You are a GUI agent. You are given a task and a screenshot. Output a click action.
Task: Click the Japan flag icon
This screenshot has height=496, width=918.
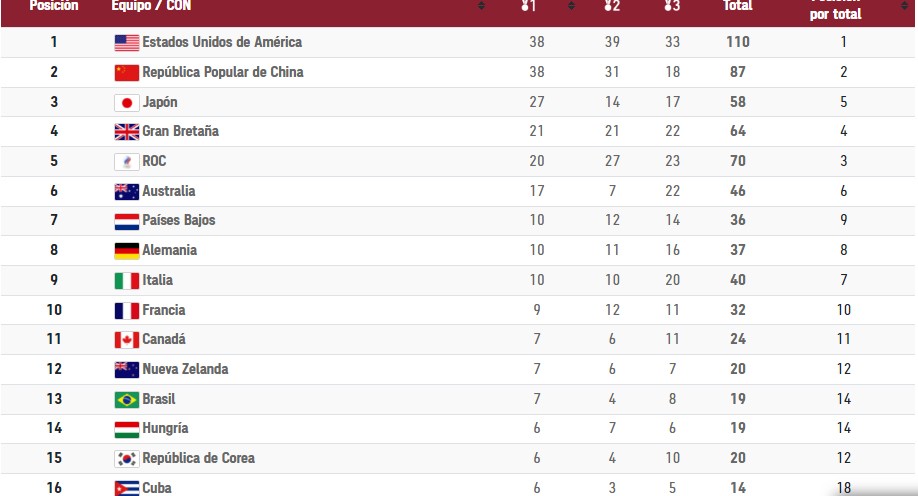(x=126, y=102)
